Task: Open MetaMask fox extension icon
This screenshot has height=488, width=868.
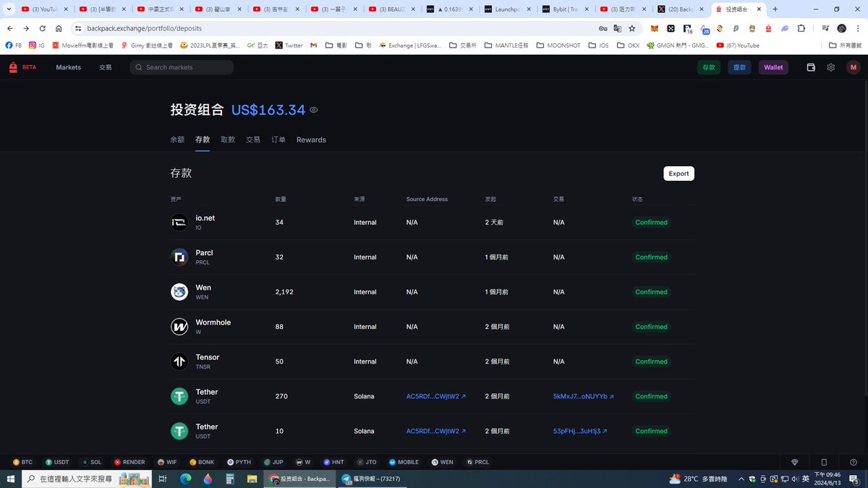Action: pos(655,28)
